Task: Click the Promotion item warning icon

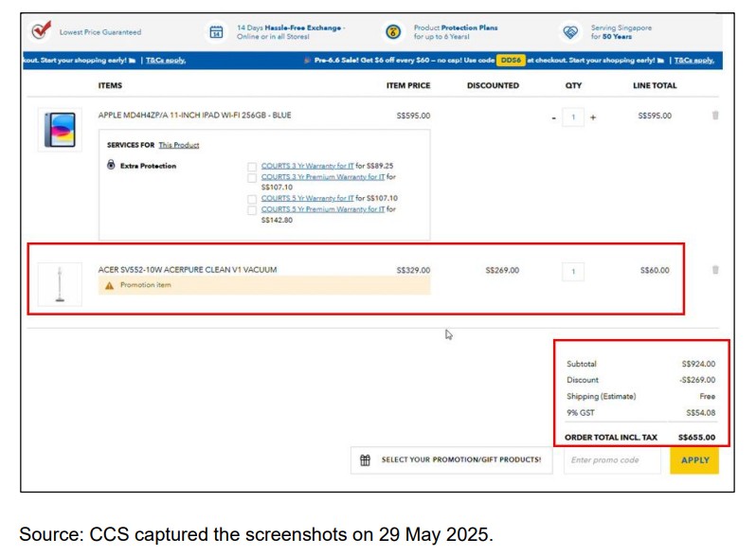Action: point(110,285)
